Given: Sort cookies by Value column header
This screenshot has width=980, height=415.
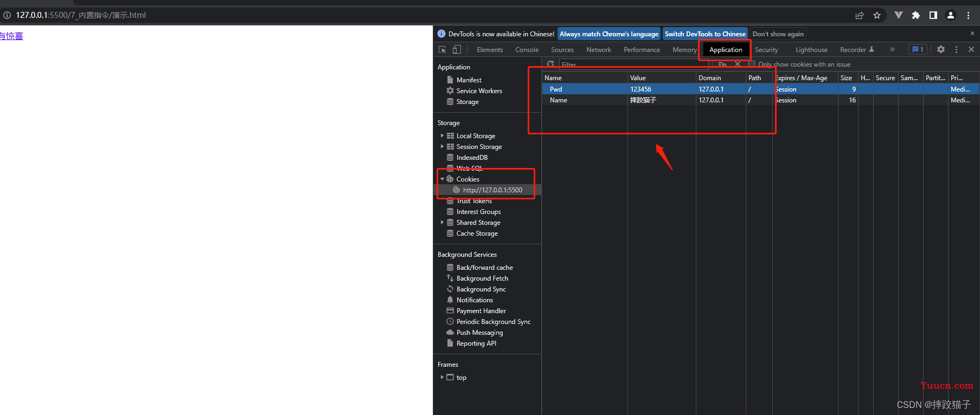Looking at the screenshot, I should (662, 77).
